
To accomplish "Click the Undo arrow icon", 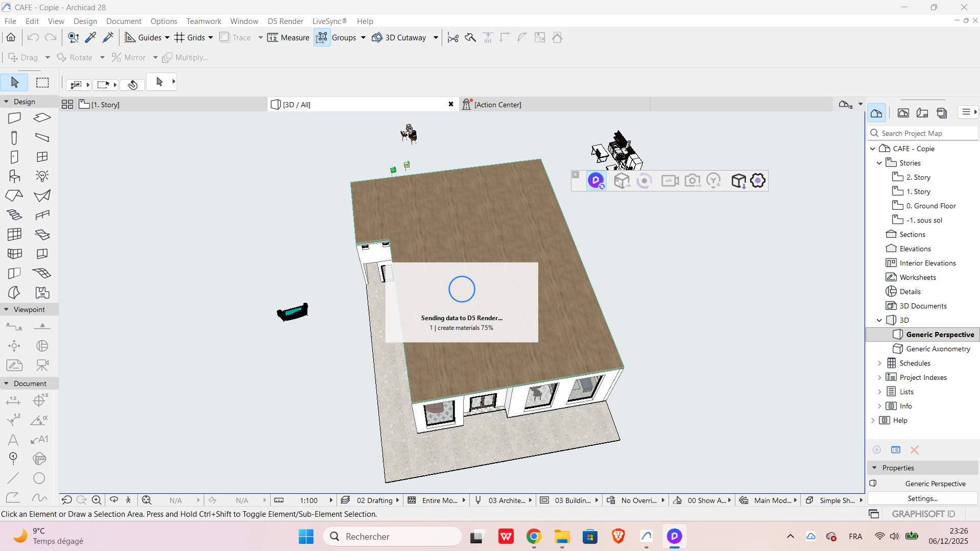I will 33,37.
